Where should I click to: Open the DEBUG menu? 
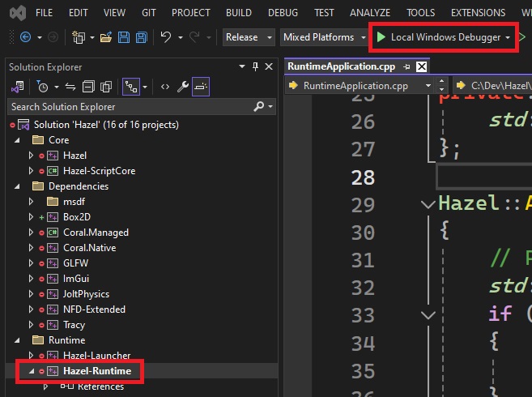[283, 13]
